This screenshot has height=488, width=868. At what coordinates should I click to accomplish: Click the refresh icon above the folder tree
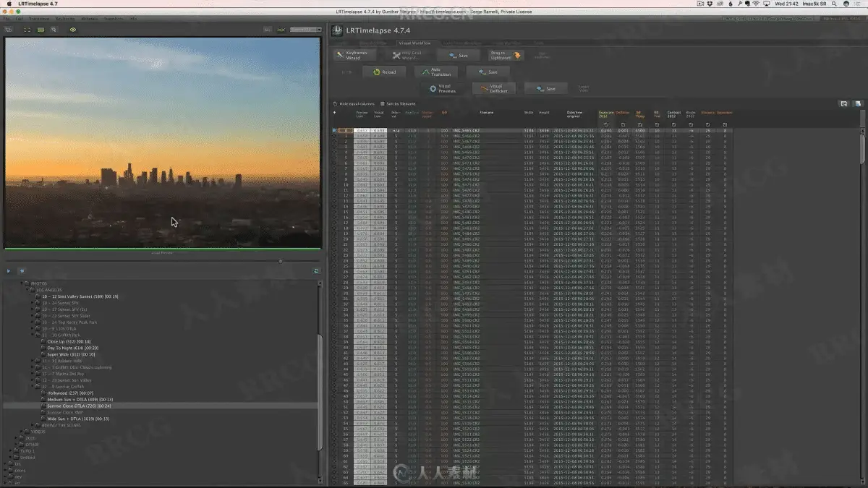pyautogui.click(x=316, y=271)
